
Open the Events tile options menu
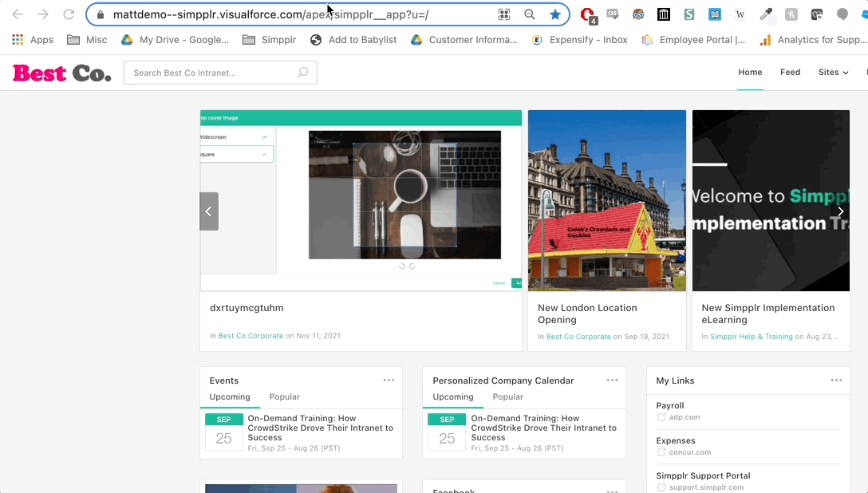pyautogui.click(x=389, y=381)
